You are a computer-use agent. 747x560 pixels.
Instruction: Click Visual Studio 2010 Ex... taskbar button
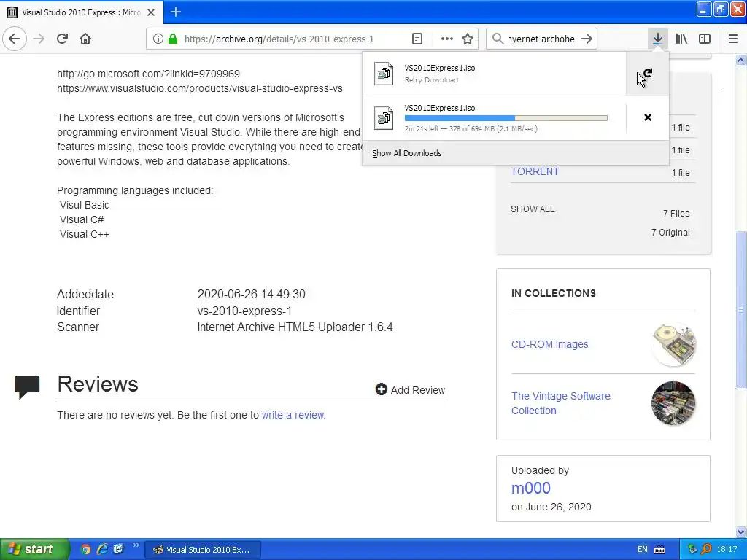pos(203,550)
